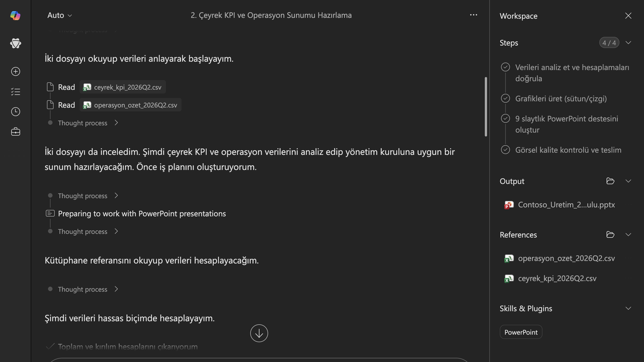Image resolution: width=644 pixels, height=362 pixels.
Task: Click text 'Şimdi verileri hassas biçimde hesaplayayım.'
Action: pyautogui.click(x=129, y=318)
